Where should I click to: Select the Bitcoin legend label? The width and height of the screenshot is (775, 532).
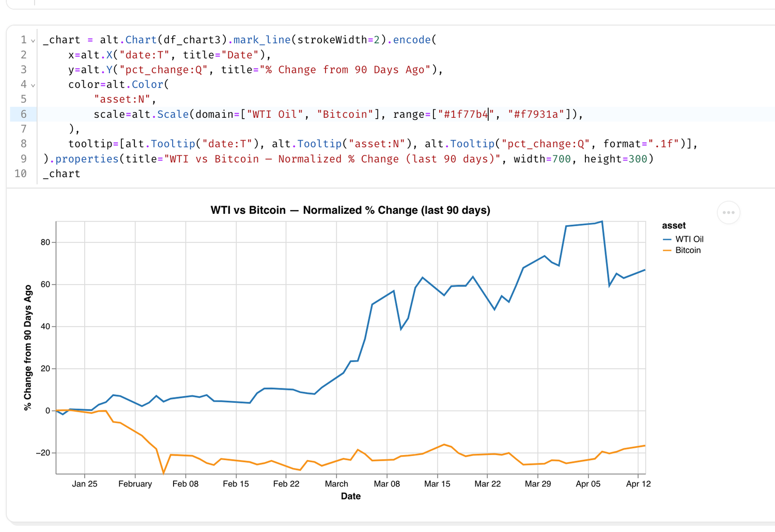click(x=688, y=250)
